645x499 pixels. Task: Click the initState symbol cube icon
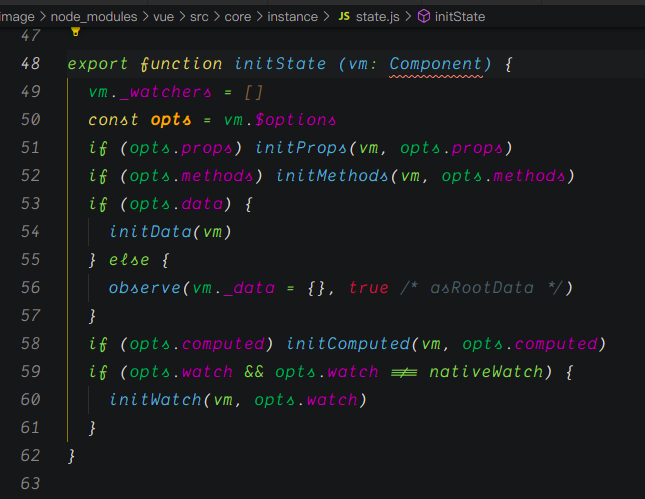(x=424, y=16)
